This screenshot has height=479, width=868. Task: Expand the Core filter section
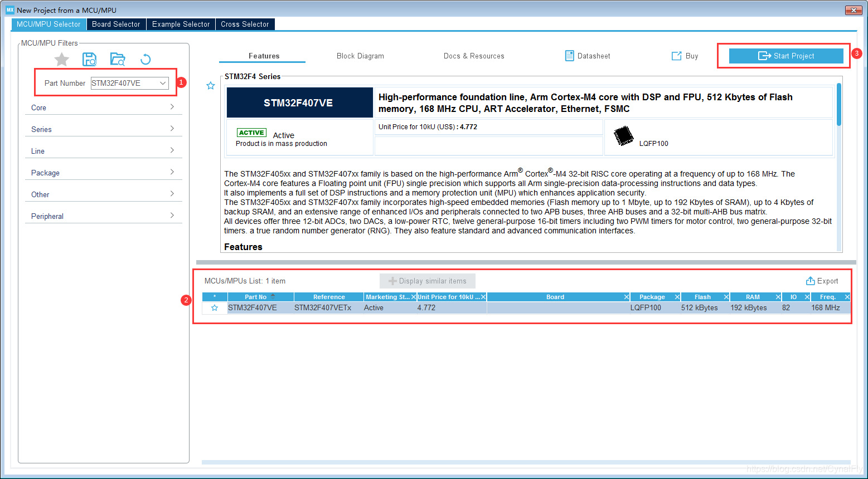tap(103, 107)
